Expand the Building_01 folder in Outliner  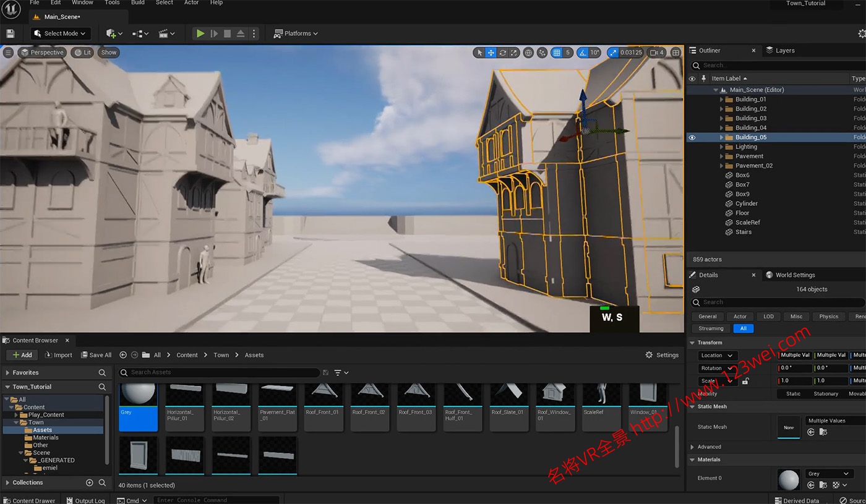tap(721, 100)
